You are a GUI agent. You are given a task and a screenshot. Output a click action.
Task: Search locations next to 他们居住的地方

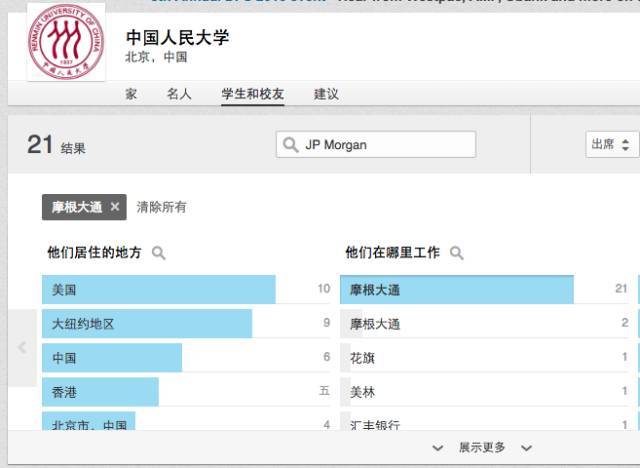tap(158, 253)
